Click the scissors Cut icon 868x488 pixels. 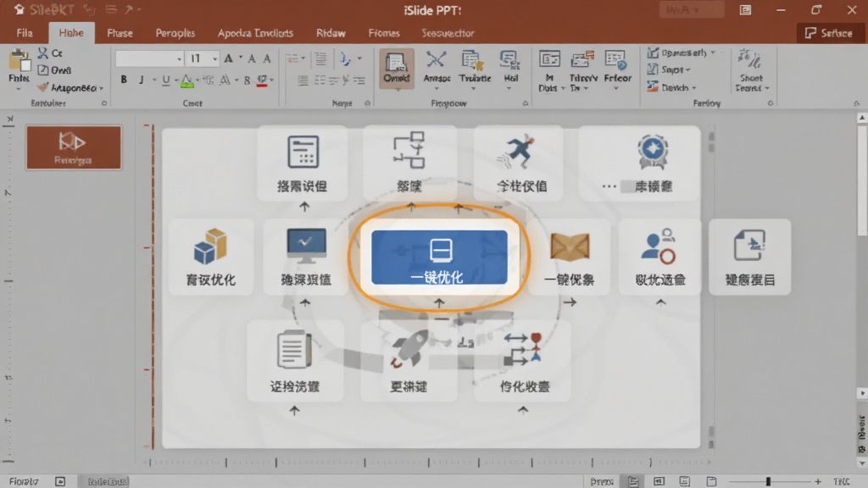pyautogui.click(x=43, y=53)
